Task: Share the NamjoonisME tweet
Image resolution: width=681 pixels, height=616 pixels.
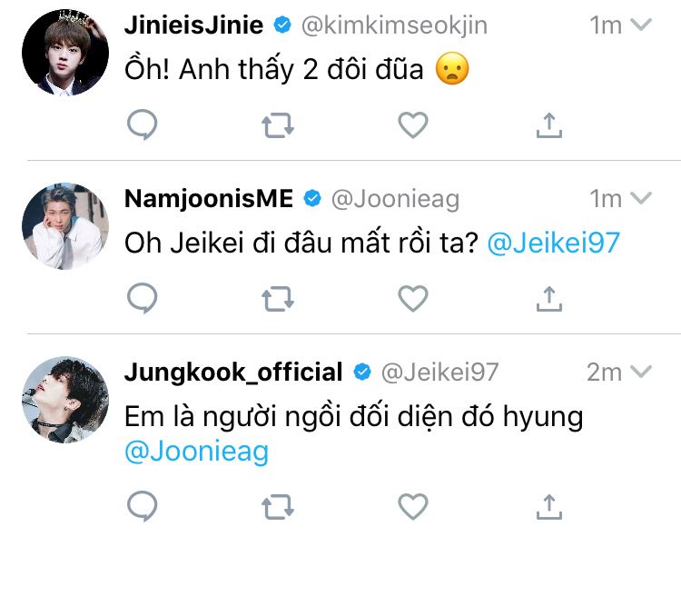Action: 548,297
